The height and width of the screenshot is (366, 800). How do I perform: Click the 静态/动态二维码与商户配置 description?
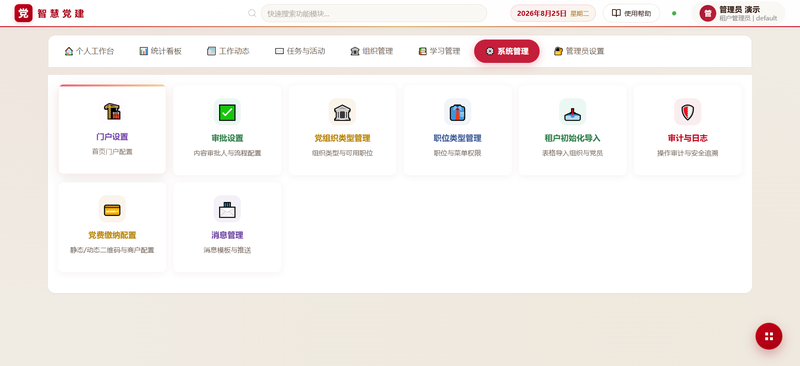tap(112, 250)
